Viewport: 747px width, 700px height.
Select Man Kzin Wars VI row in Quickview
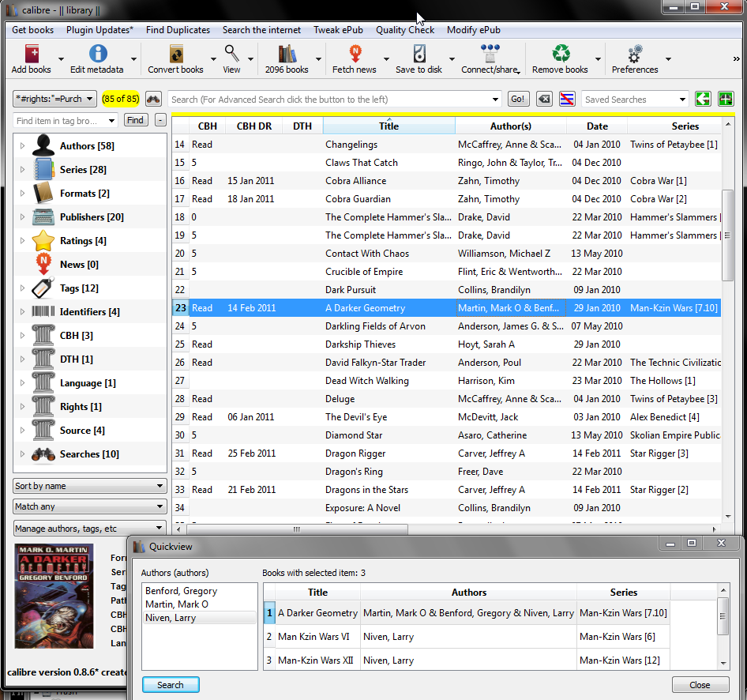467,637
